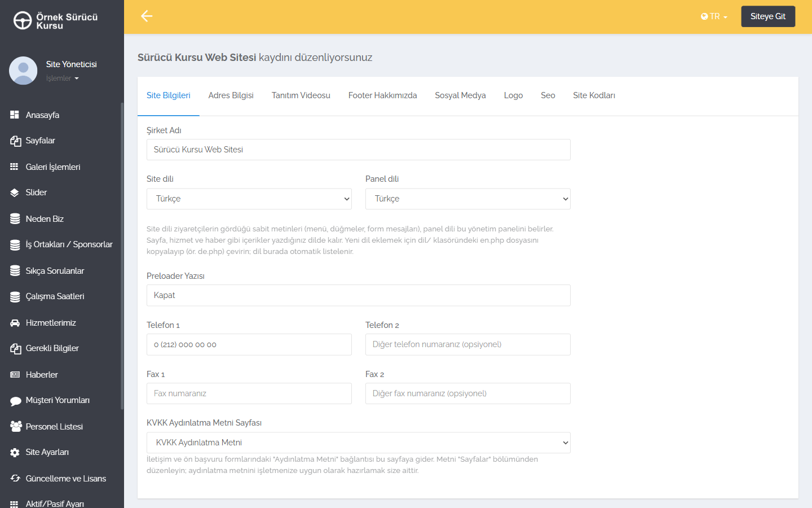Click the Site Ayarları gear icon
812x508 pixels.
(15, 452)
